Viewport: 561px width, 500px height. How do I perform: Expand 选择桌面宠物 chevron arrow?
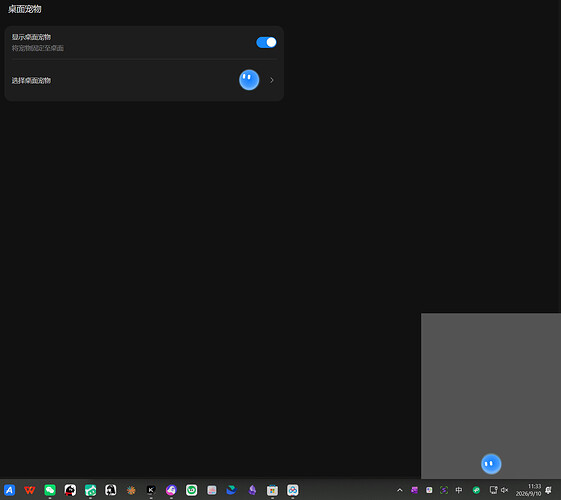(x=272, y=80)
